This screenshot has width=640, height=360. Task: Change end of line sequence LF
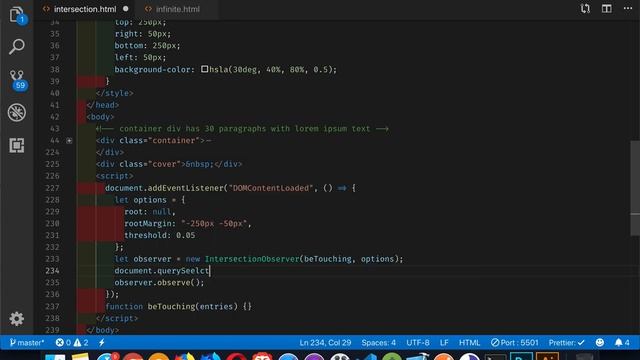coord(444,342)
